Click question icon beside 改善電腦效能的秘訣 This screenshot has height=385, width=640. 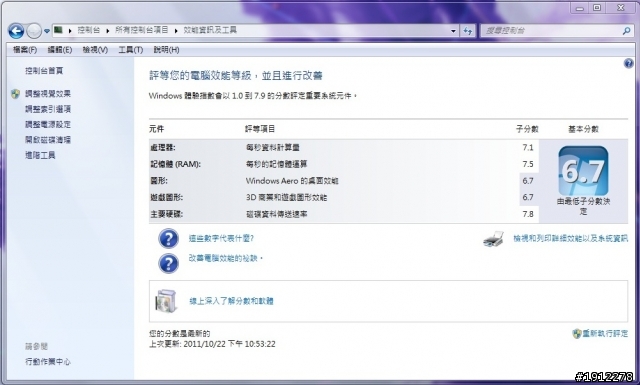click(x=168, y=263)
